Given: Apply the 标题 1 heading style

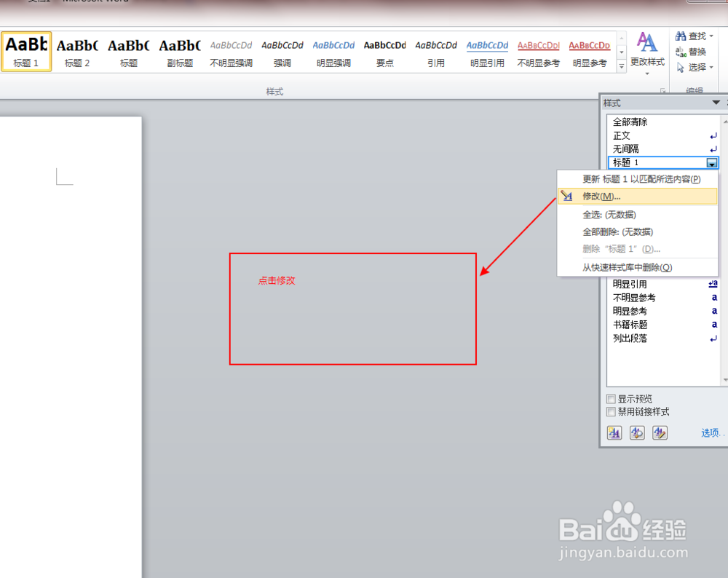Looking at the screenshot, I should pos(26,52).
